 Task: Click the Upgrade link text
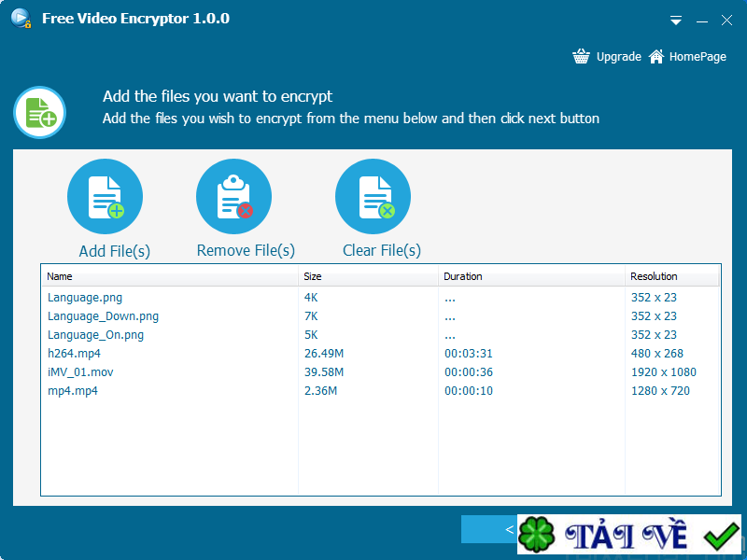[x=618, y=57]
